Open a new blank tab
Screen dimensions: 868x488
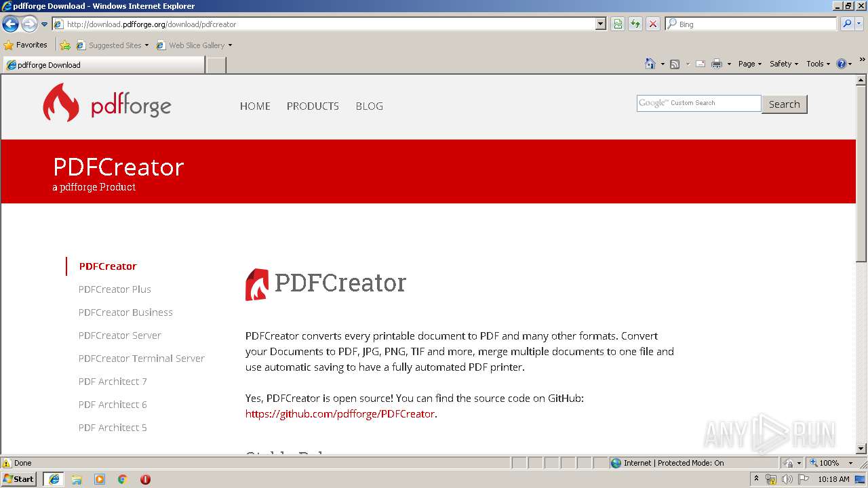216,65
